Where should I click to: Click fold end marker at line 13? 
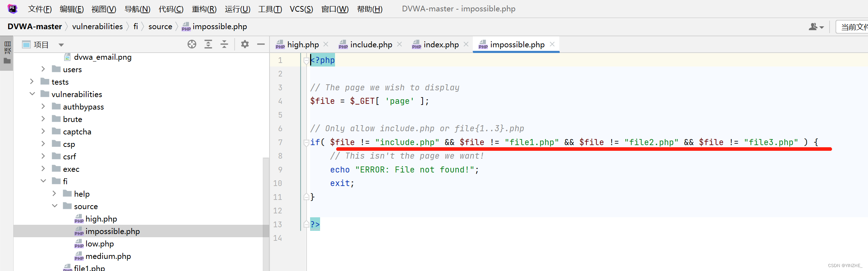point(306,224)
